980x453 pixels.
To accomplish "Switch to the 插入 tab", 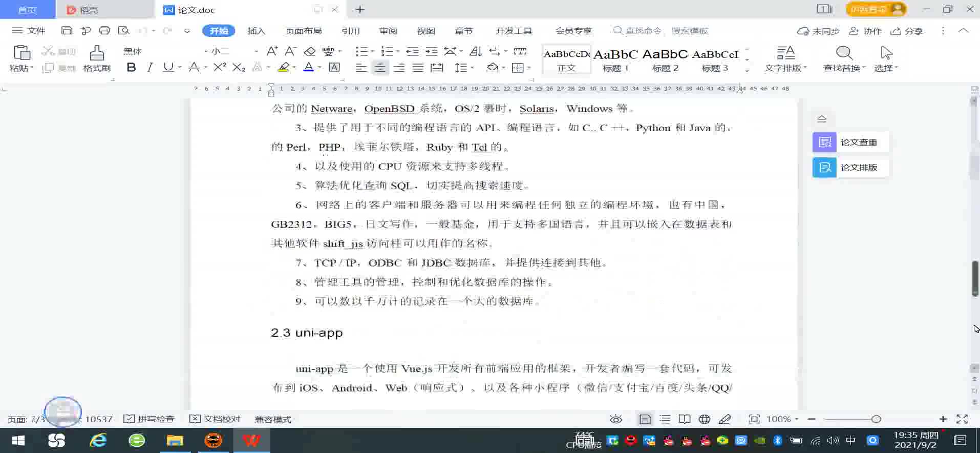I will click(257, 31).
